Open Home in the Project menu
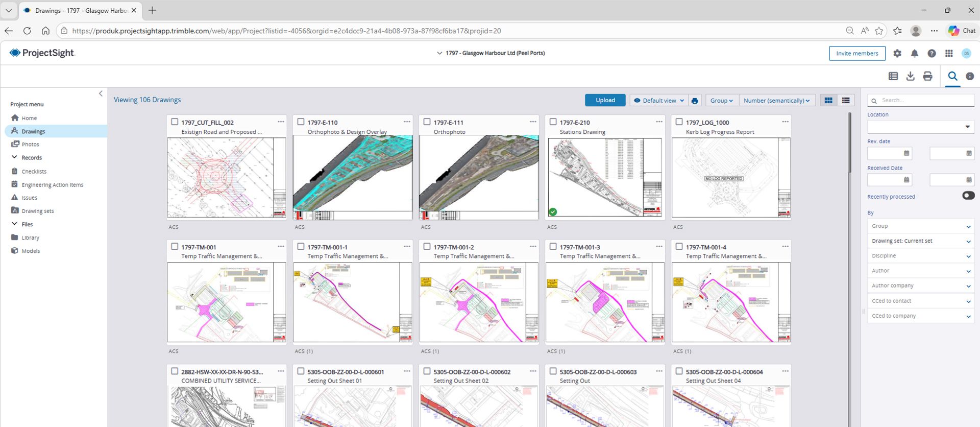980x427 pixels. (x=29, y=118)
